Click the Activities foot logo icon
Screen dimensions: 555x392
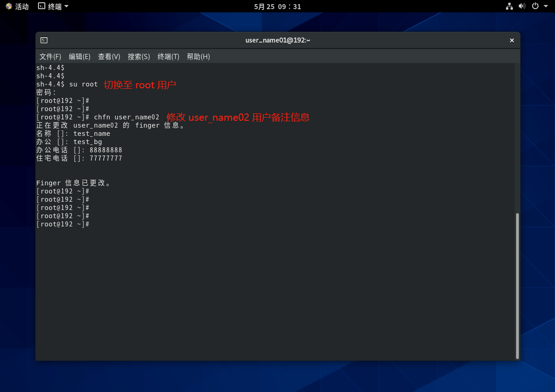[9, 6]
